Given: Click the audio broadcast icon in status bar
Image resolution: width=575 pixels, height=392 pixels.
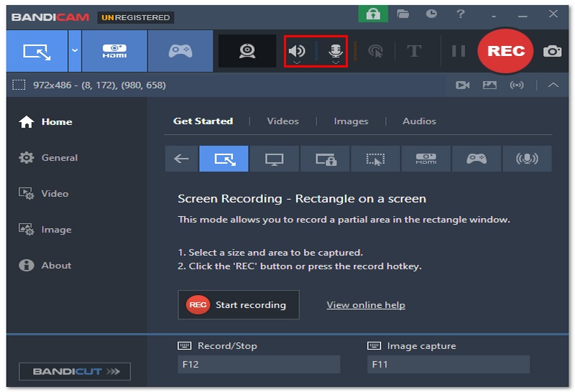Looking at the screenshot, I should click(x=517, y=85).
